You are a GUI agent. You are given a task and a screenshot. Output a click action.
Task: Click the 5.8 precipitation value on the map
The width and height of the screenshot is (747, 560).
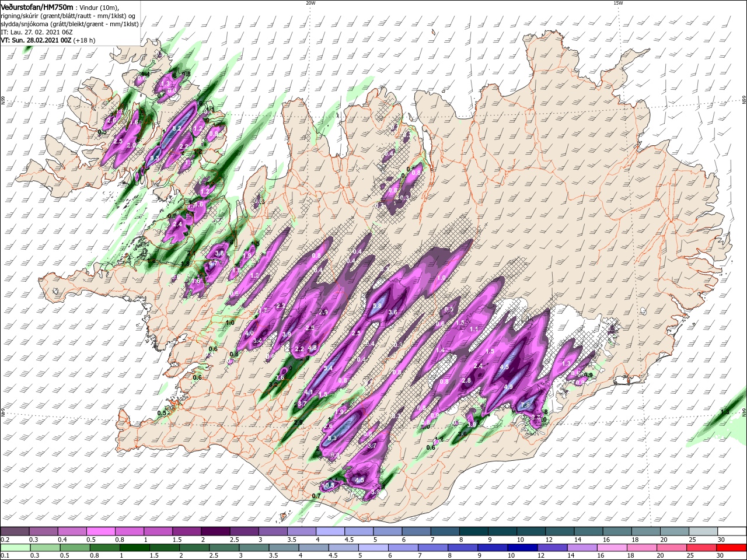click(x=377, y=306)
